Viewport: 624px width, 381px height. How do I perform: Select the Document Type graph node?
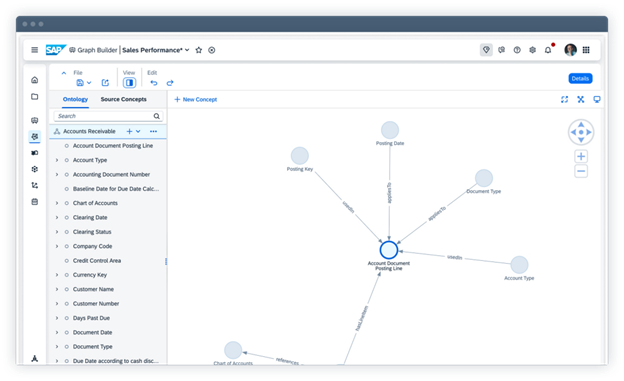click(484, 178)
